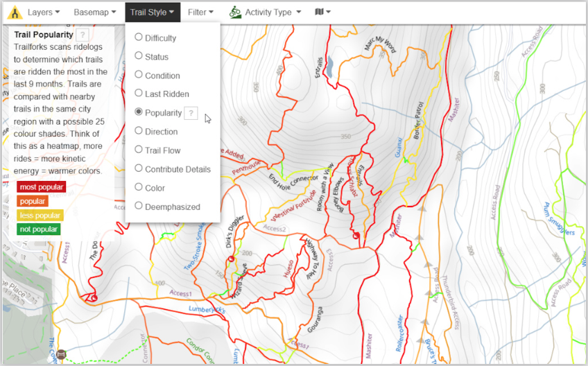This screenshot has height=366, width=588.
Task: Click the Border Patrol trail label
Action: (418, 121)
